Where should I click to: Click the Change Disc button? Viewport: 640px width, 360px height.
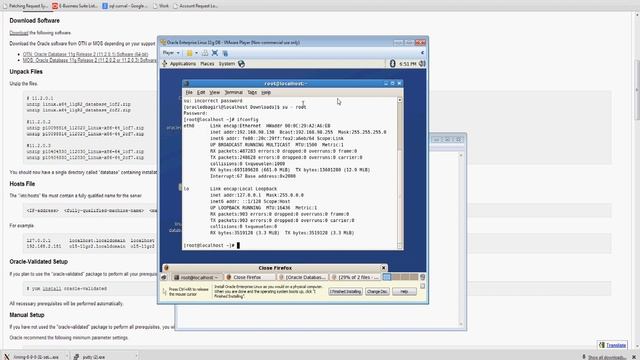[377, 291]
